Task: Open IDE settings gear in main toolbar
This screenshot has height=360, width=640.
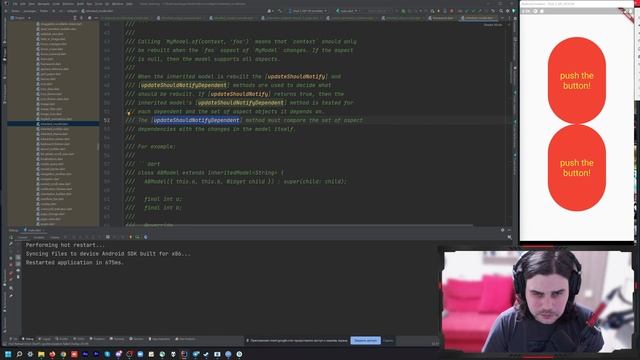Action: pyautogui.click(x=507, y=11)
